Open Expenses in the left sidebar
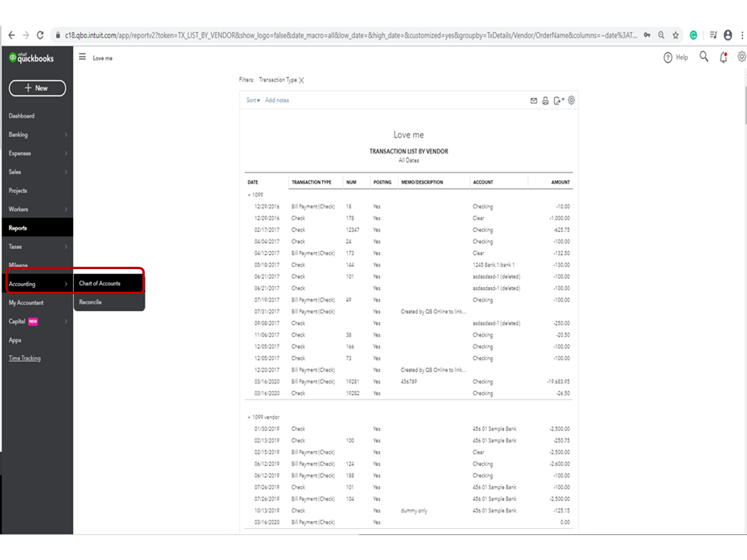747x560 pixels. [x=19, y=153]
